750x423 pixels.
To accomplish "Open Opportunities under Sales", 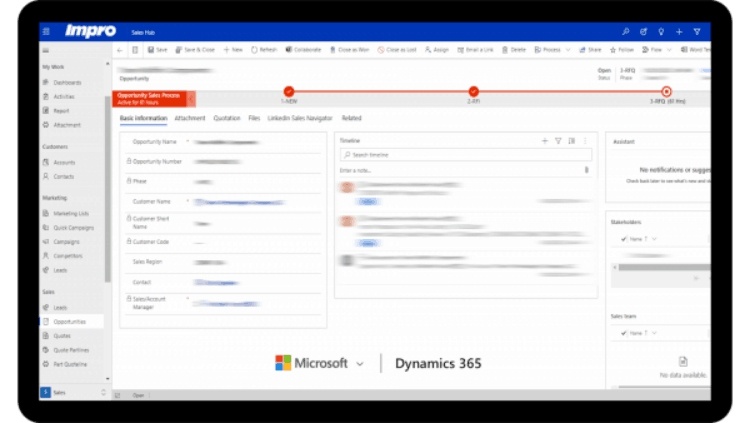I will click(72, 322).
